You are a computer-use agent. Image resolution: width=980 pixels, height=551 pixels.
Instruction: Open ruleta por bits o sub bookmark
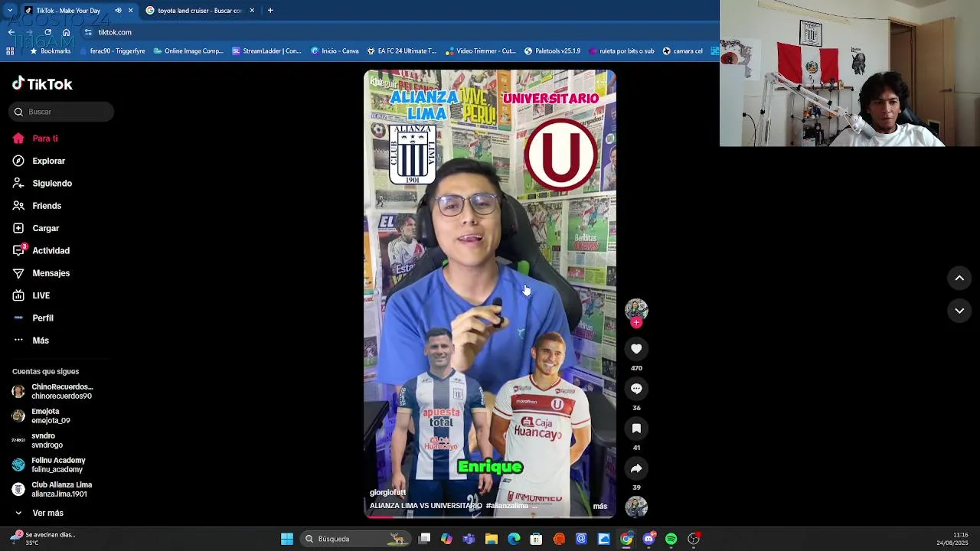[x=621, y=51]
